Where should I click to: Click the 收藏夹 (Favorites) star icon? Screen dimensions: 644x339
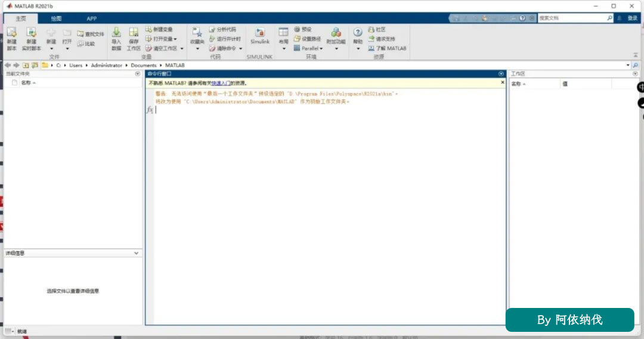click(197, 32)
